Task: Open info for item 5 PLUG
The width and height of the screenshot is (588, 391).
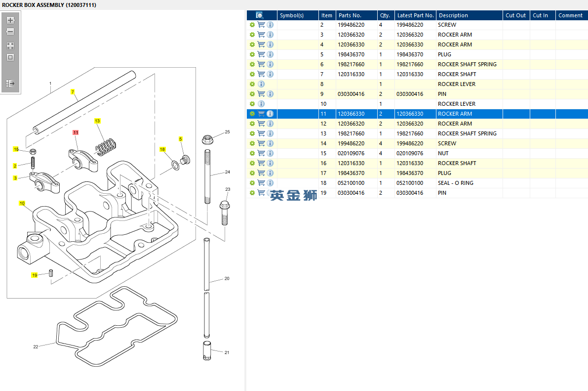Action: click(270, 54)
